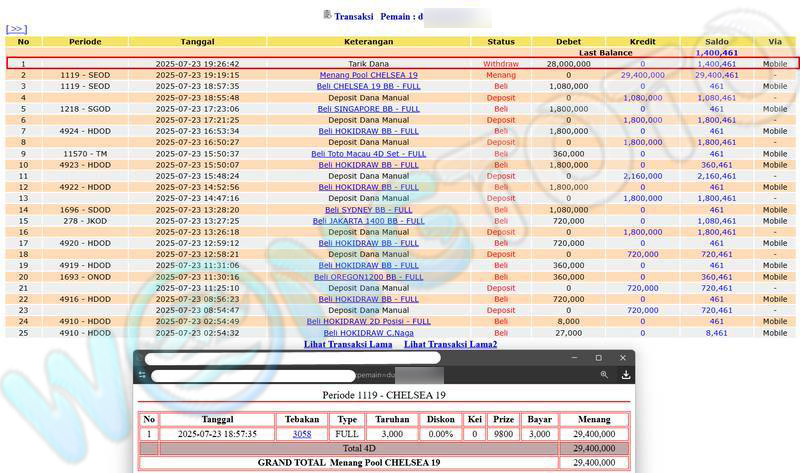
Task: Click the zoom magnifier icon in popup
Action: point(604,375)
